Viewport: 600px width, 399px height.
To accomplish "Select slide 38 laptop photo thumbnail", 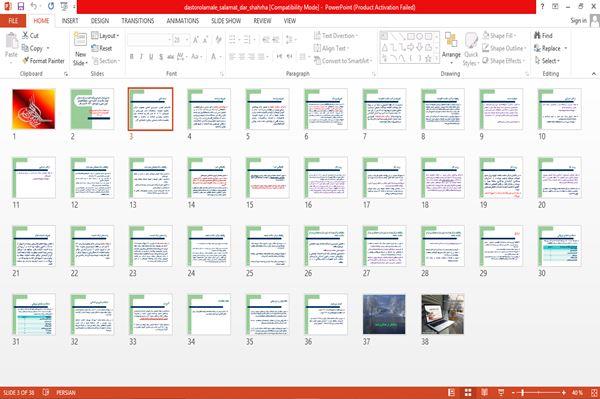I will tap(442, 314).
